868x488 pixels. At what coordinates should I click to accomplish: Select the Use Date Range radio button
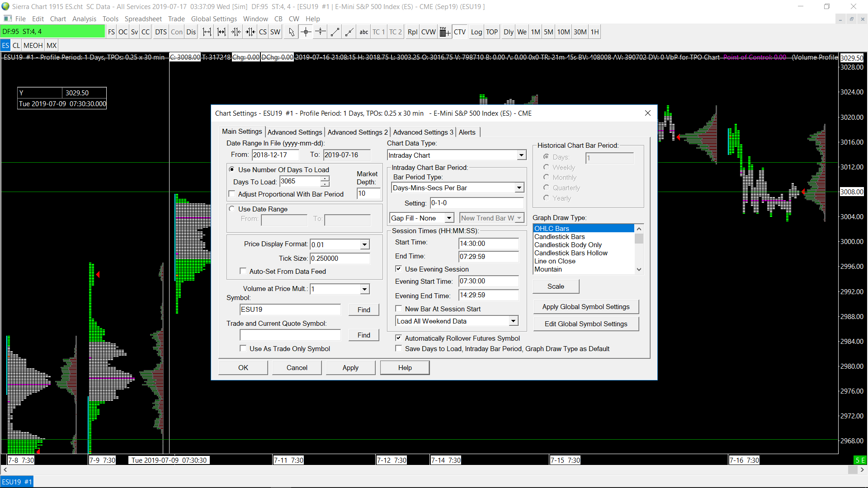click(x=232, y=209)
